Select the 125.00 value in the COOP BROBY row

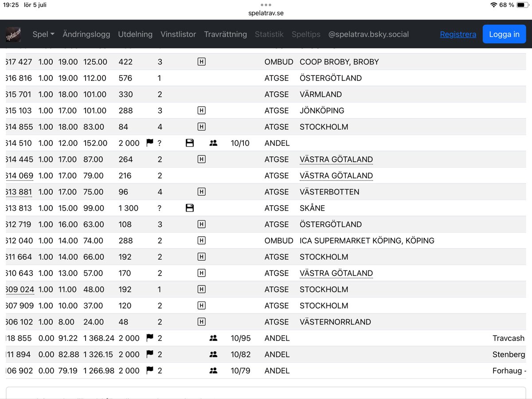point(95,62)
